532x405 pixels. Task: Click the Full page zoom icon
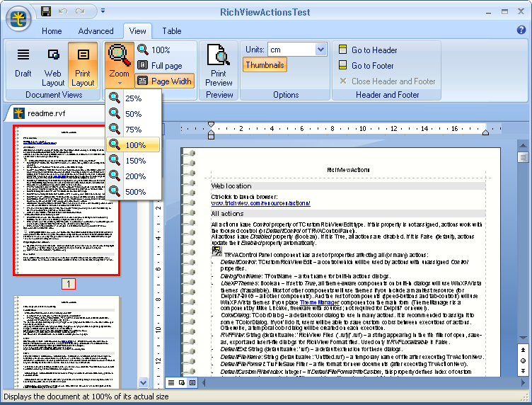pos(143,65)
